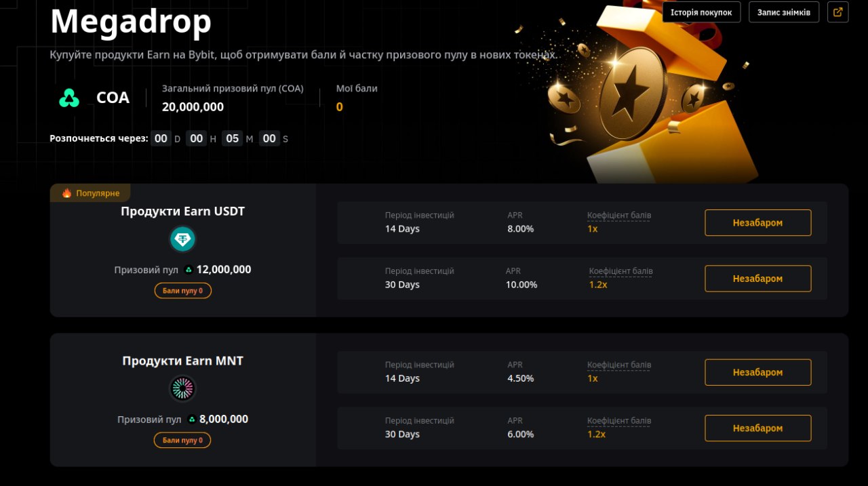Open Запис знімків snapshot records
This screenshot has height=486, width=868.
tap(784, 12)
